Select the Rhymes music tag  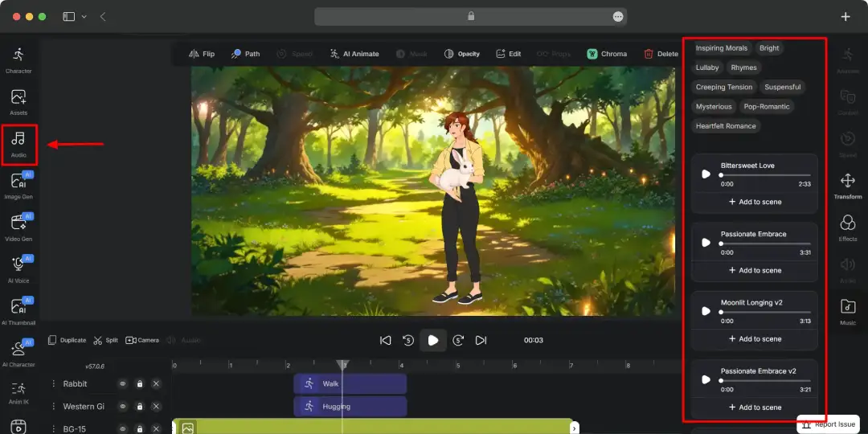click(743, 68)
